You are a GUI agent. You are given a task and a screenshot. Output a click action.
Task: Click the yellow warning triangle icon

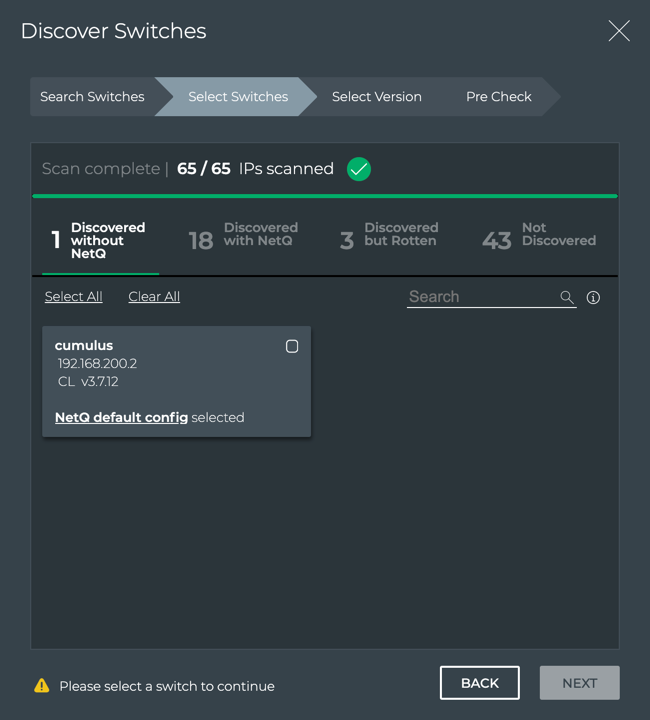(42, 686)
